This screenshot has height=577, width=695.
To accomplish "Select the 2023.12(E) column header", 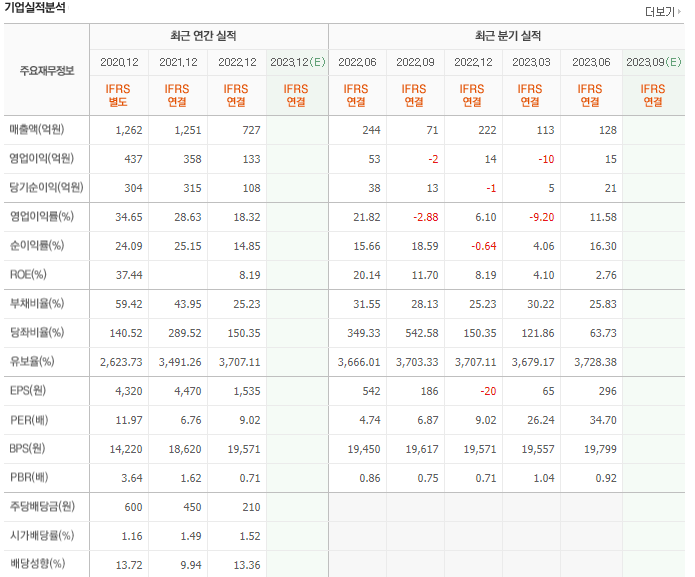I will tap(298, 62).
